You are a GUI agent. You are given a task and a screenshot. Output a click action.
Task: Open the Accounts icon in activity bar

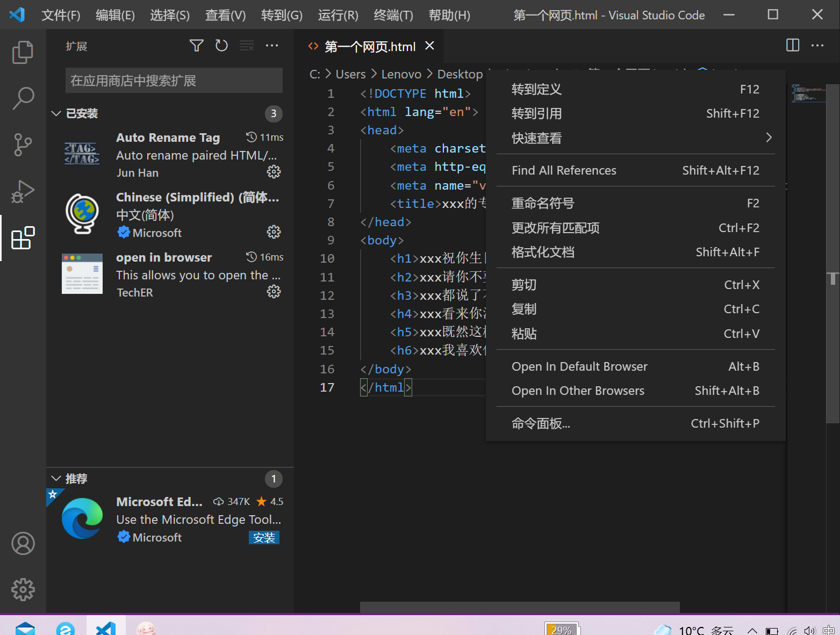pyautogui.click(x=23, y=543)
